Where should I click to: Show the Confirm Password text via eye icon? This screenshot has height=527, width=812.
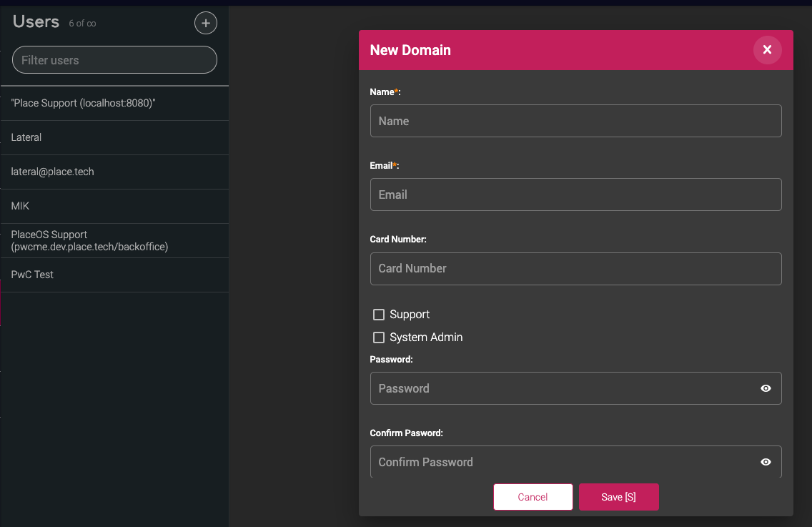[x=766, y=462]
